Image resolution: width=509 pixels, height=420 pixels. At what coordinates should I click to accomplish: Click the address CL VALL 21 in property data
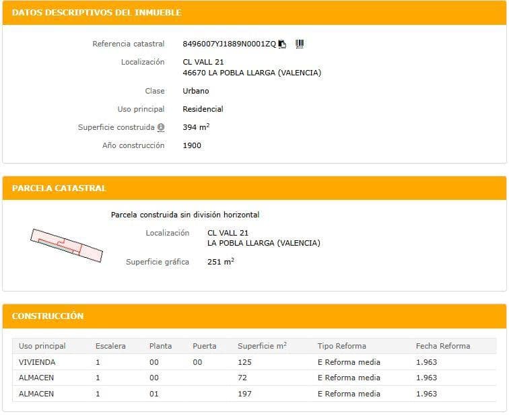click(x=203, y=62)
